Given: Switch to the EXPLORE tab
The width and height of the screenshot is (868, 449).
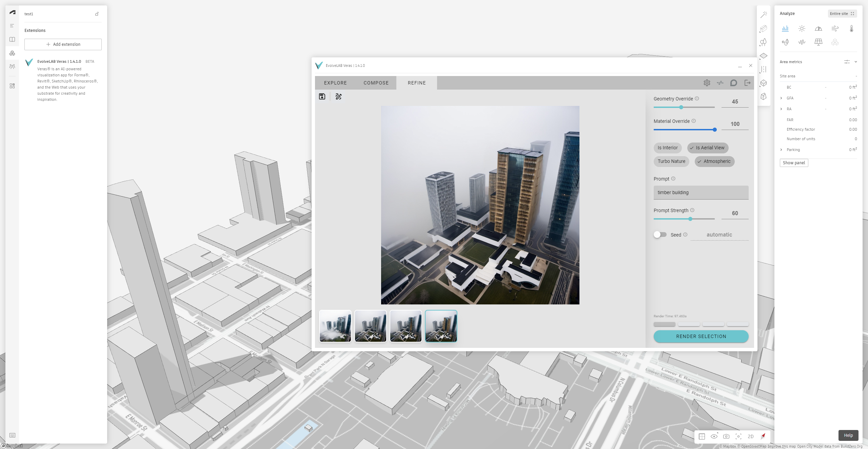Looking at the screenshot, I should coord(335,83).
